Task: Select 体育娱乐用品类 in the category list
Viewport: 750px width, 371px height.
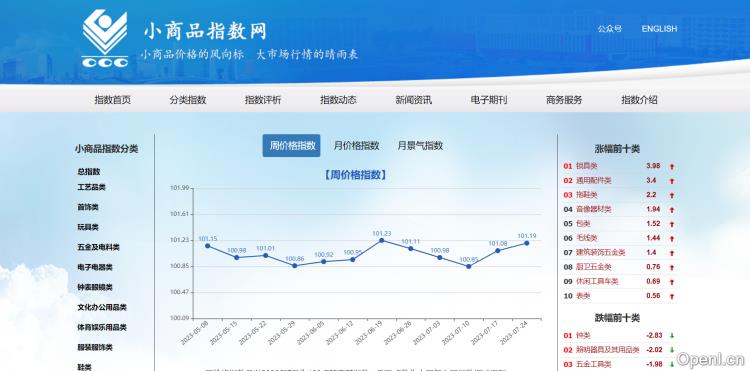Action: (102, 327)
